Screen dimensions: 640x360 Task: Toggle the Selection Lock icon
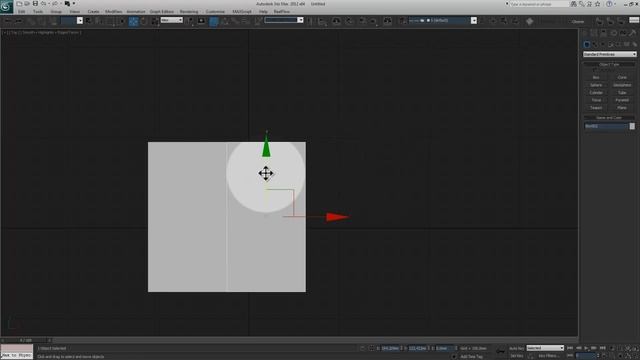point(362,348)
